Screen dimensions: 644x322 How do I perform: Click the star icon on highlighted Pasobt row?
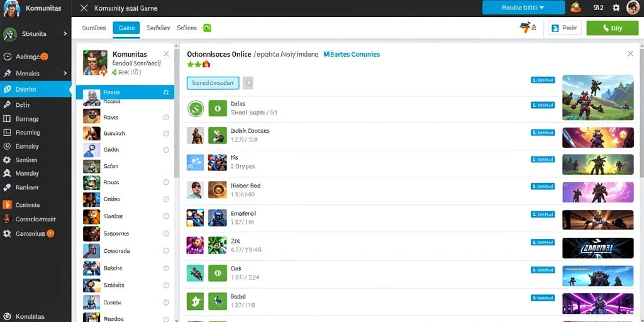point(166,92)
